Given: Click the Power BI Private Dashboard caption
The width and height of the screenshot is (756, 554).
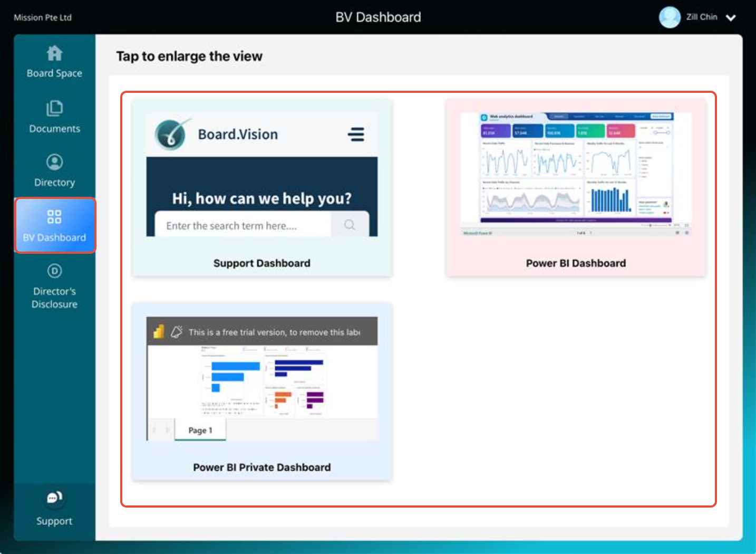Looking at the screenshot, I should [262, 467].
